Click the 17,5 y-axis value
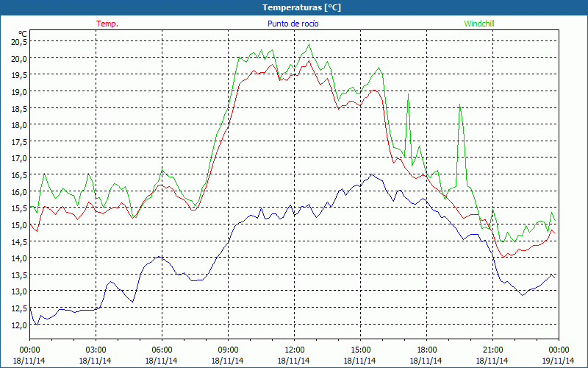This screenshot has width=588, height=368. (x=19, y=141)
